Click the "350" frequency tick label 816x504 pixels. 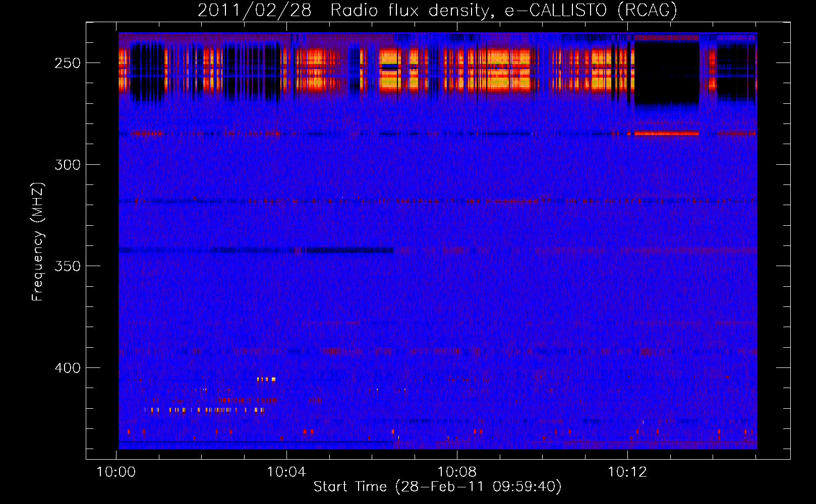[x=68, y=266]
